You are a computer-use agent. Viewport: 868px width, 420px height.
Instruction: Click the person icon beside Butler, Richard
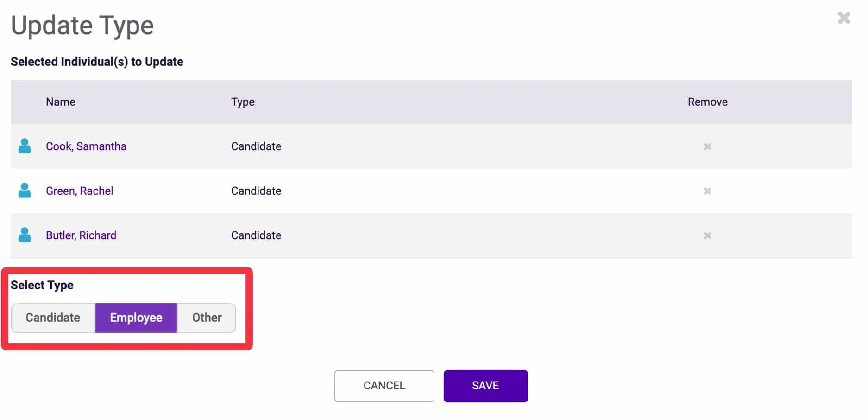[25, 235]
